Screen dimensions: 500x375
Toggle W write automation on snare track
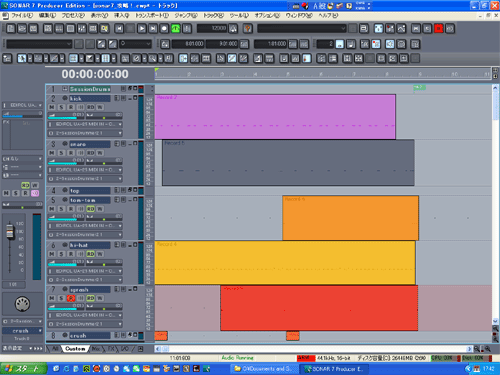click(x=100, y=153)
